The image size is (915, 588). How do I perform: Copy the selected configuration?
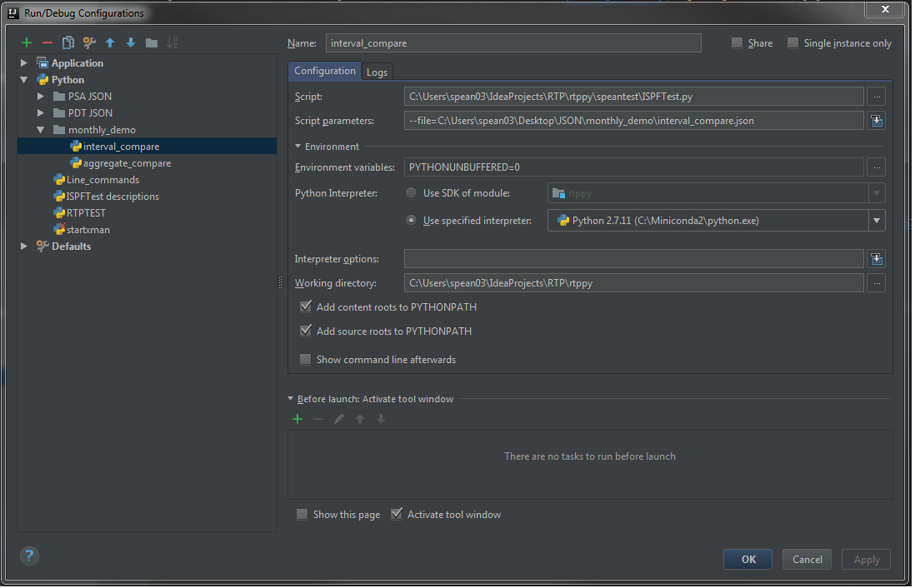tap(68, 42)
